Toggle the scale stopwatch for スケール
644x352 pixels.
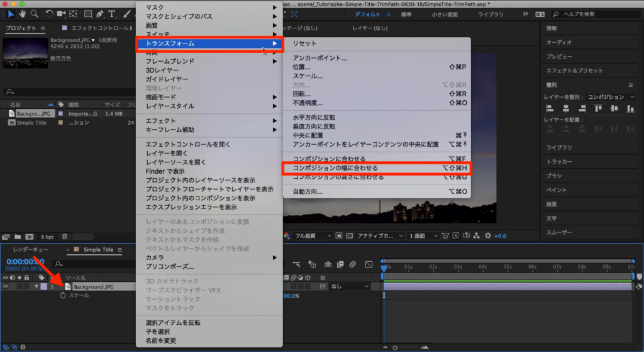(62, 295)
